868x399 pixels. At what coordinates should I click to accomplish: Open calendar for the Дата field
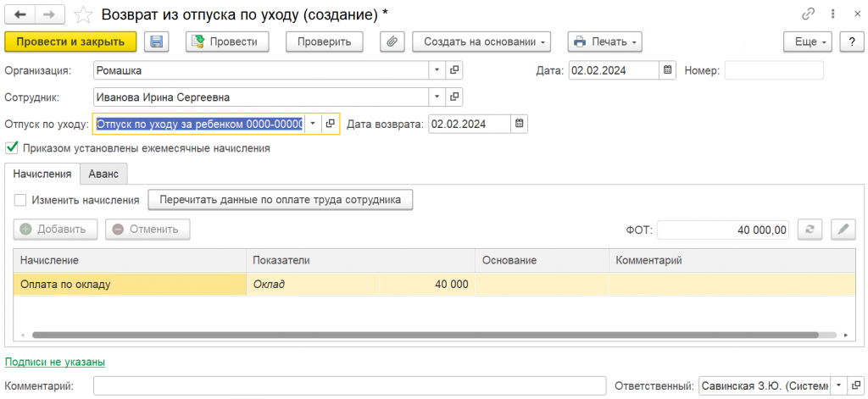tap(668, 70)
